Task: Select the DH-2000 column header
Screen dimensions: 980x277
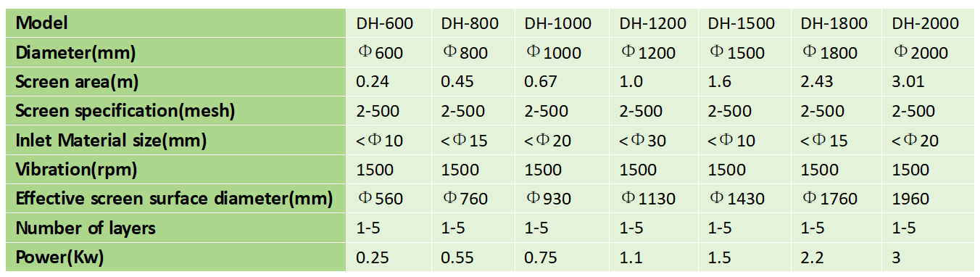Action: pos(926,24)
